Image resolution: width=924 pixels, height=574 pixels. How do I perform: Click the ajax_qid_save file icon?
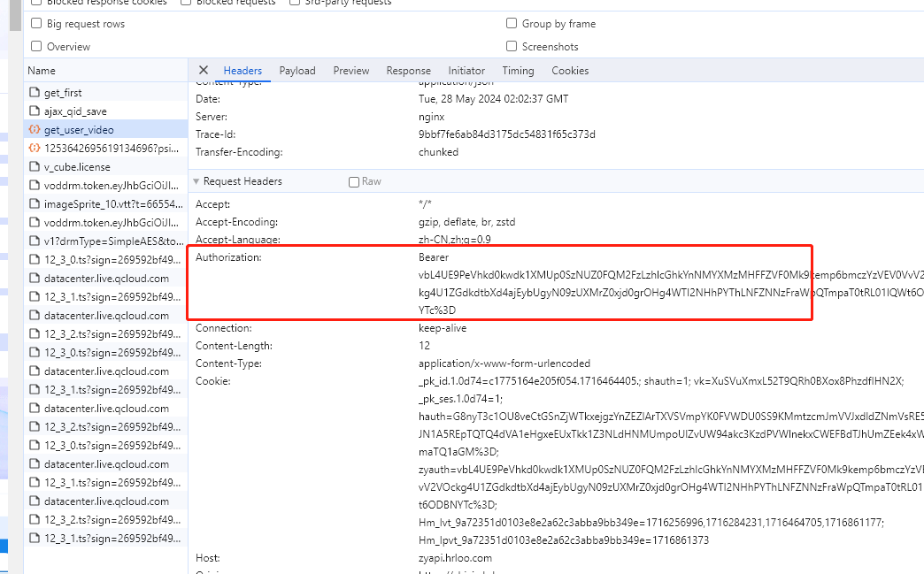point(35,111)
